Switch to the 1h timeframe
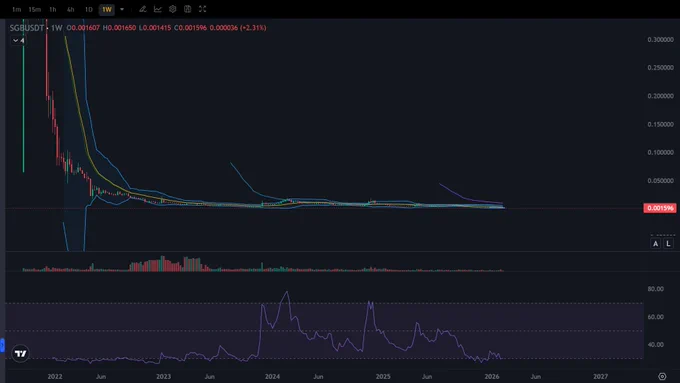The width and height of the screenshot is (680, 383). tap(52, 9)
